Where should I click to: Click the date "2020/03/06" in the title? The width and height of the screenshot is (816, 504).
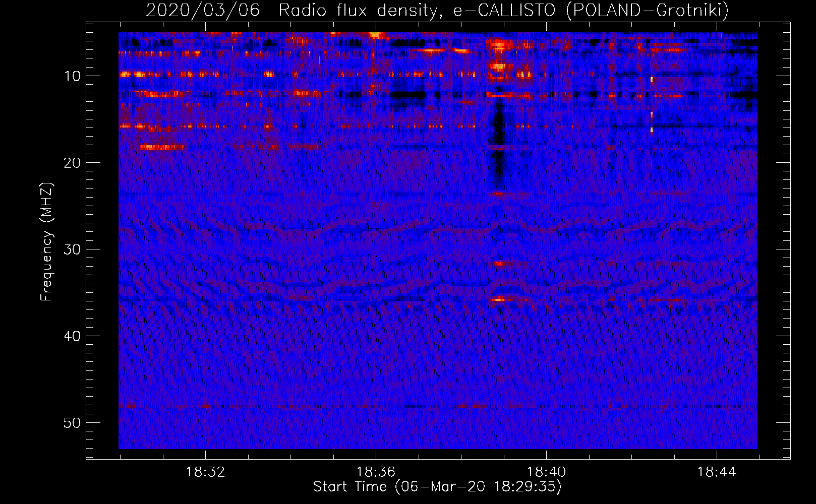pyautogui.click(x=203, y=10)
